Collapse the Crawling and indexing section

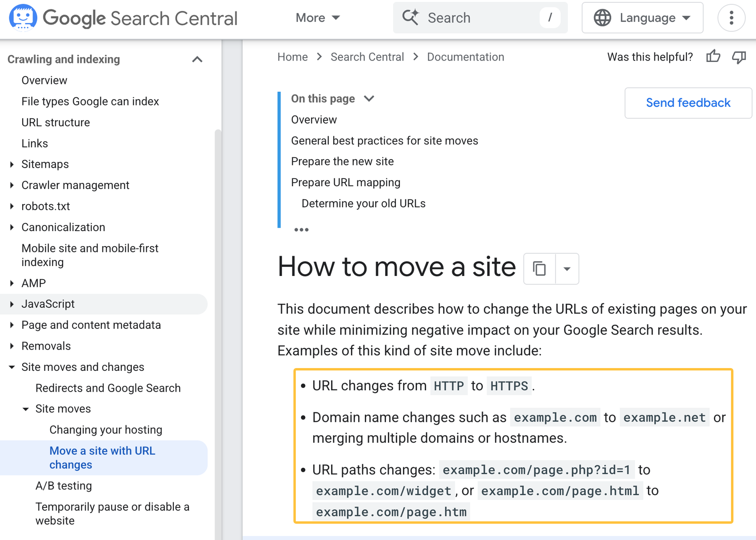pyautogui.click(x=197, y=59)
